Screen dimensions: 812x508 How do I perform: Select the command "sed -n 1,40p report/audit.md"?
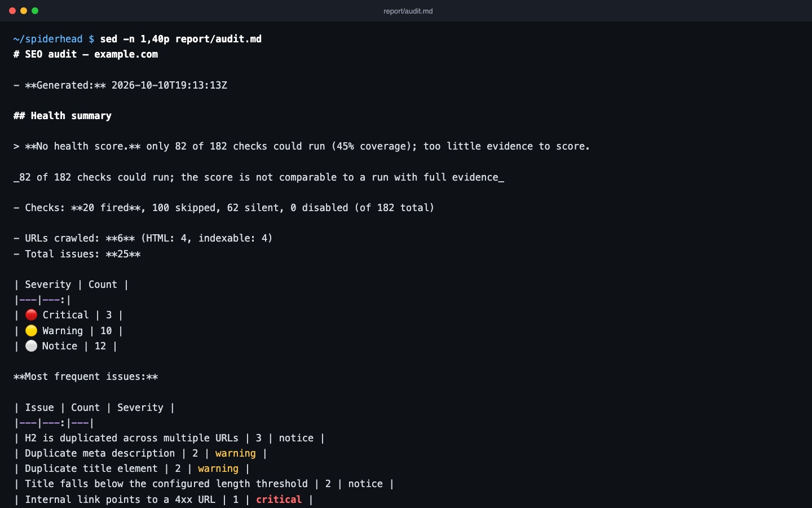[181, 39]
